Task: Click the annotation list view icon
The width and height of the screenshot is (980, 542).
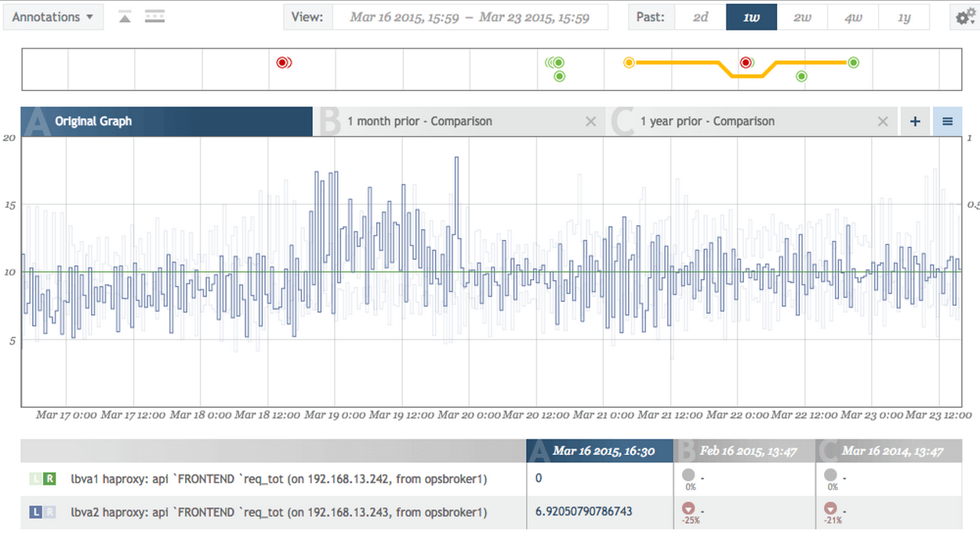Action: [x=154, y=16]
